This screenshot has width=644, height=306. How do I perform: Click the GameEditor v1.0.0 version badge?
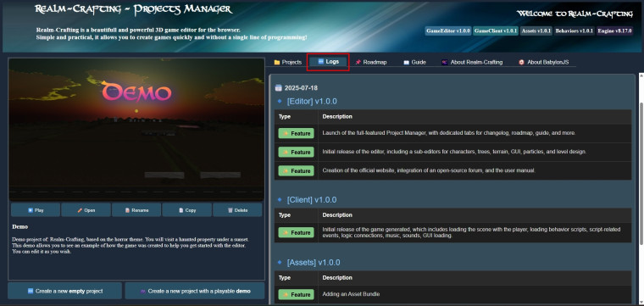point(447,31)
